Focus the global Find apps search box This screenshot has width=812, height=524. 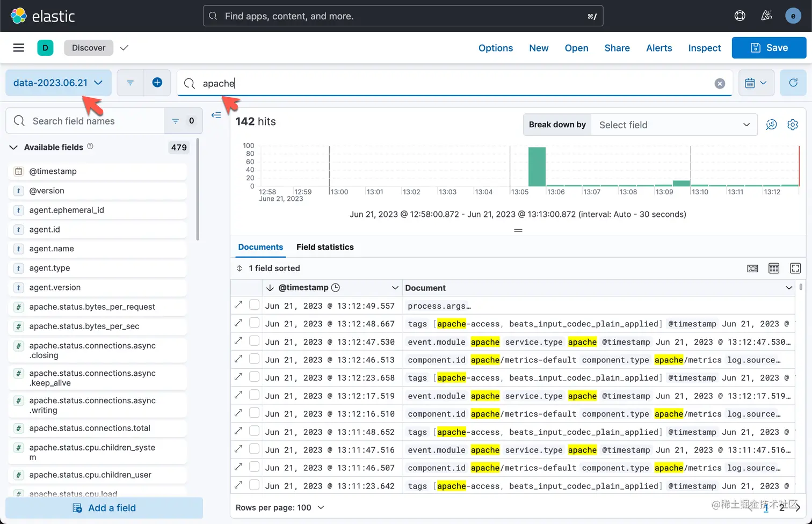(403, 16)
